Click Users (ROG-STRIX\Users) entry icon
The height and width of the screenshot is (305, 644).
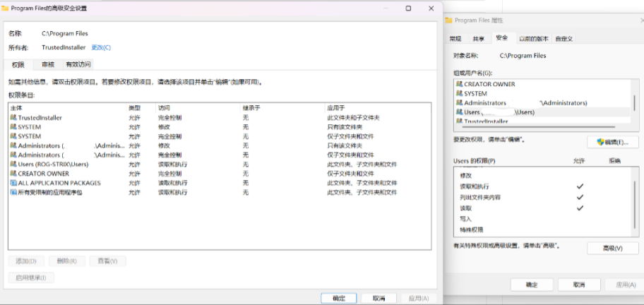(x=13, y=165)
